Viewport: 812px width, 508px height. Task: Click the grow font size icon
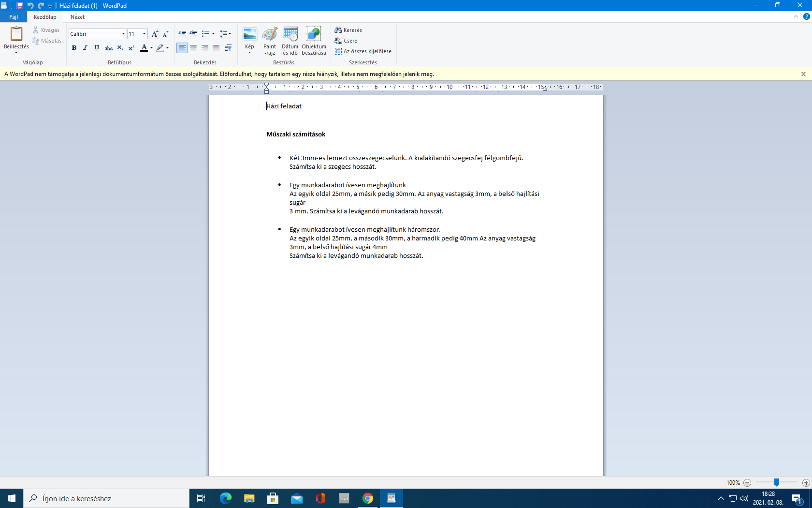click(155, 34)
